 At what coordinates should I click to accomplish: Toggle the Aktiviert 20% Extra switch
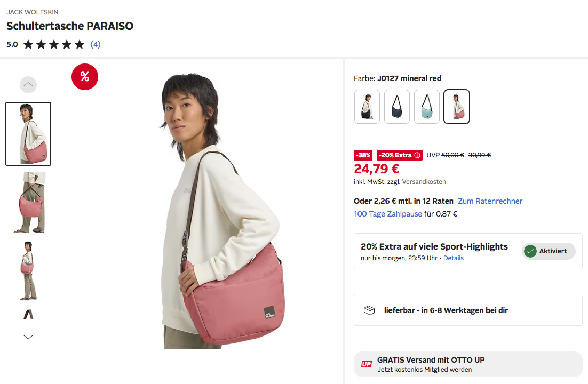point(549,251)
